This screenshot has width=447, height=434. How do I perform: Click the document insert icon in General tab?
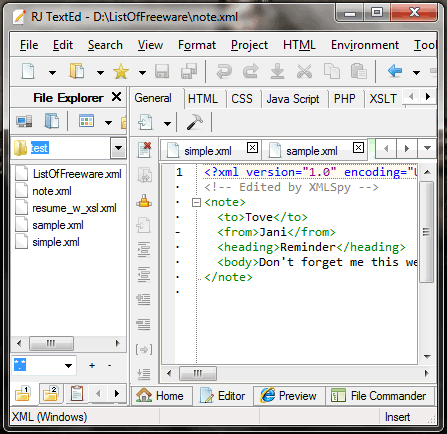click(145, 122)
